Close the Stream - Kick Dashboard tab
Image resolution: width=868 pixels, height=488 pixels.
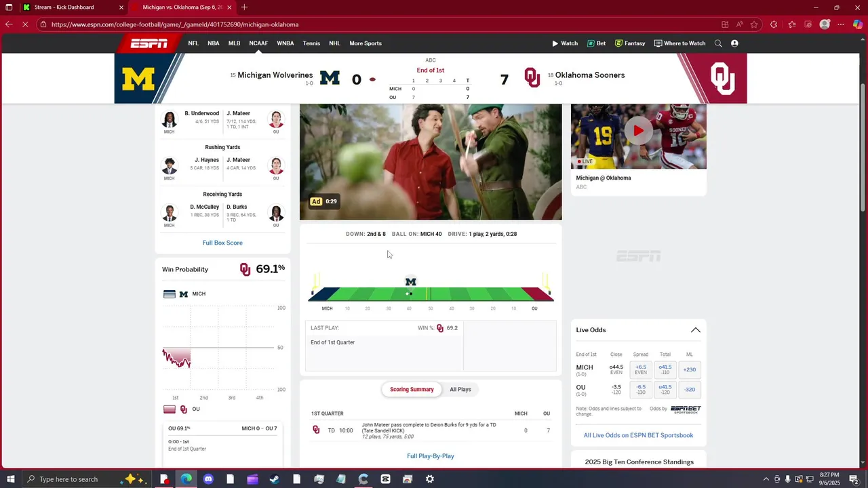coord(121,7)
